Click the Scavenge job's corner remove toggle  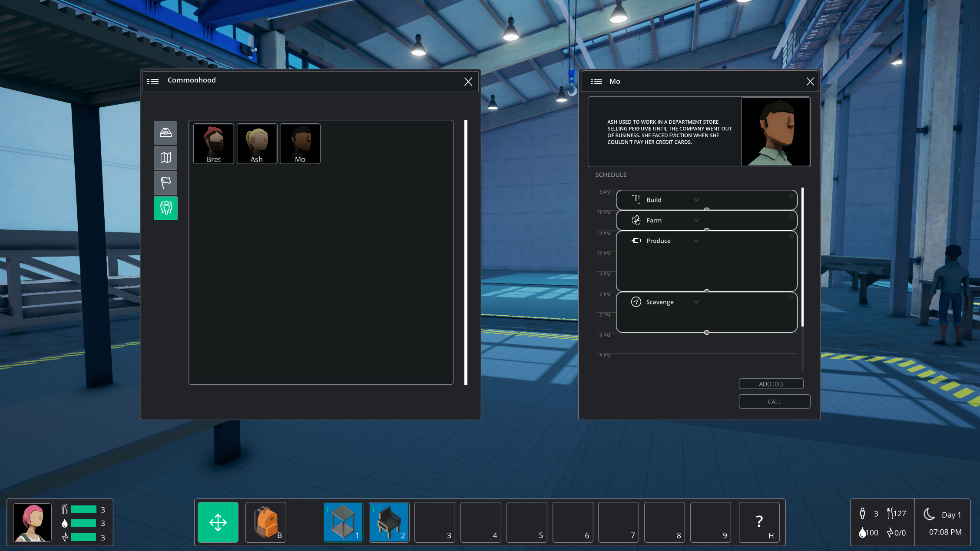pos(791,298)
